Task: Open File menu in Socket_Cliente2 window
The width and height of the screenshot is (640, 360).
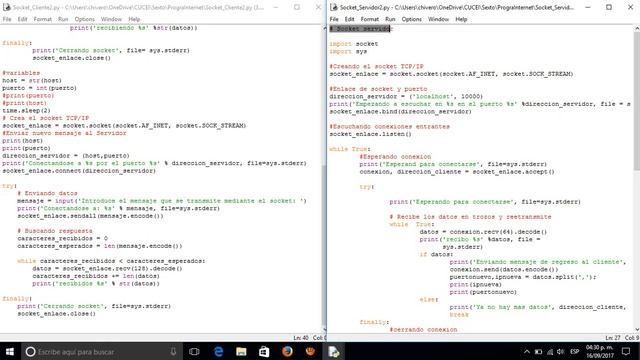Action: tap(7, 19)
